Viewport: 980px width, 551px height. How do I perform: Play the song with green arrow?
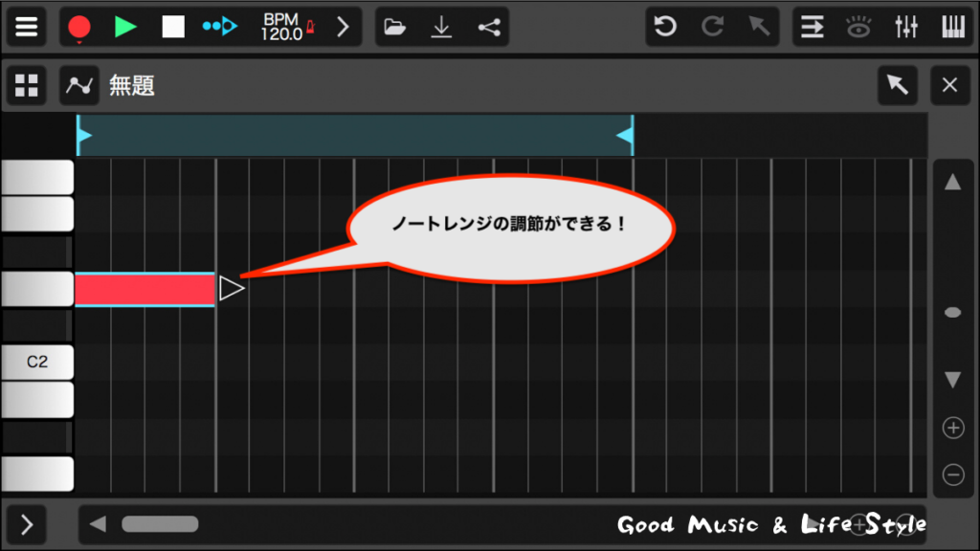(x=125, y=27)
